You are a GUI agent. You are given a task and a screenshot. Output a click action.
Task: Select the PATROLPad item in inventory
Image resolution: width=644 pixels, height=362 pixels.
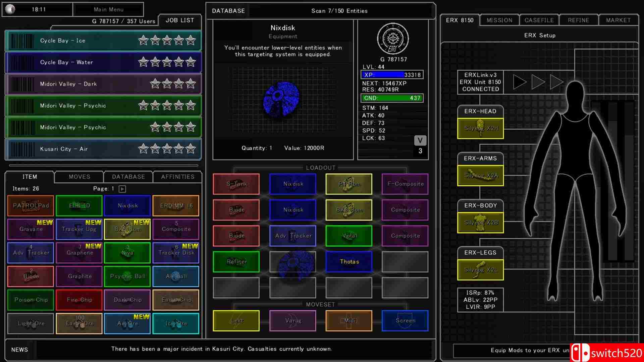point(31,205)
